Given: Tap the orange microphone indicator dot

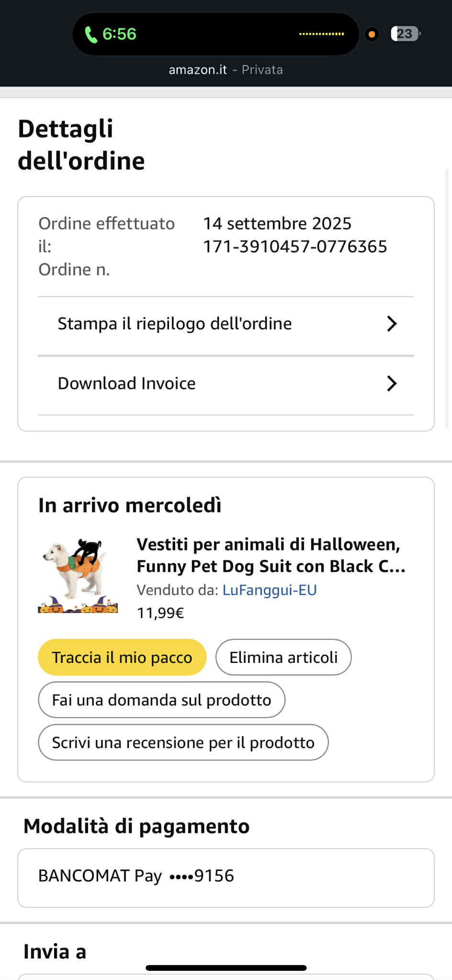Looking at the screenshot, I should [372, 34].
